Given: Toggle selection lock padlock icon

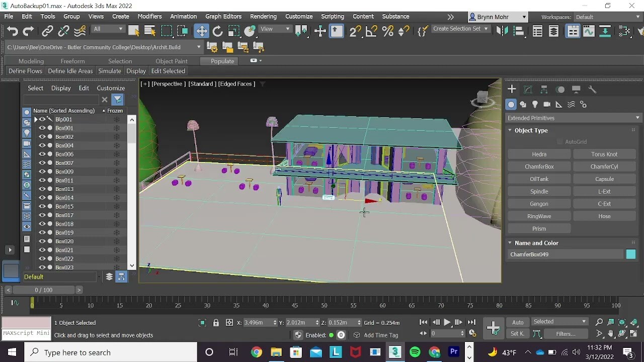Looking at the screenshot, I should pos(216,323).
